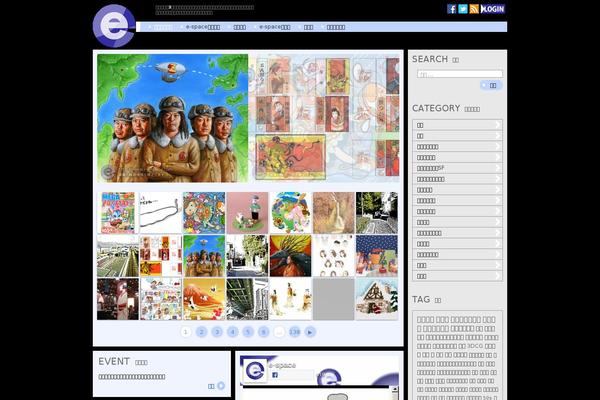Open the second e-space item in the navigation bar
The image size is (600, 400).
coord(275,27)
